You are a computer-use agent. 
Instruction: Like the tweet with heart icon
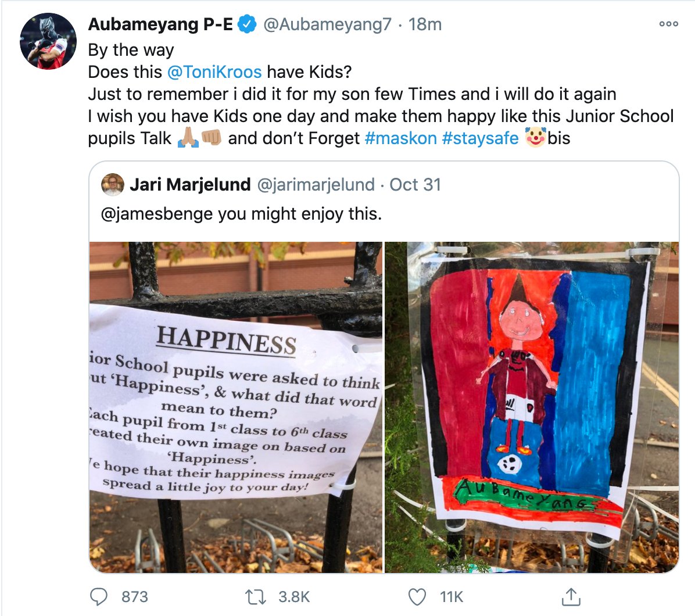417,597
